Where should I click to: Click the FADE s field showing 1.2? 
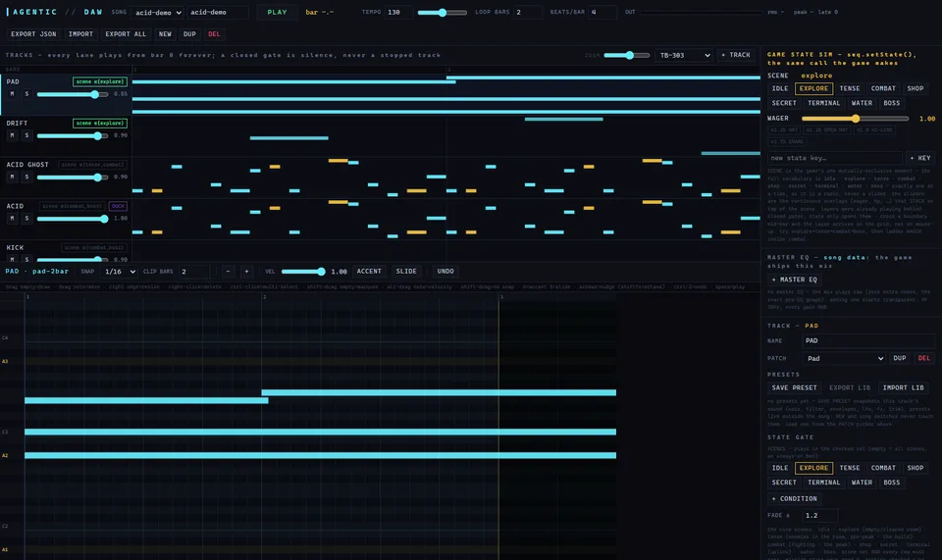click(x=819, y=516)
